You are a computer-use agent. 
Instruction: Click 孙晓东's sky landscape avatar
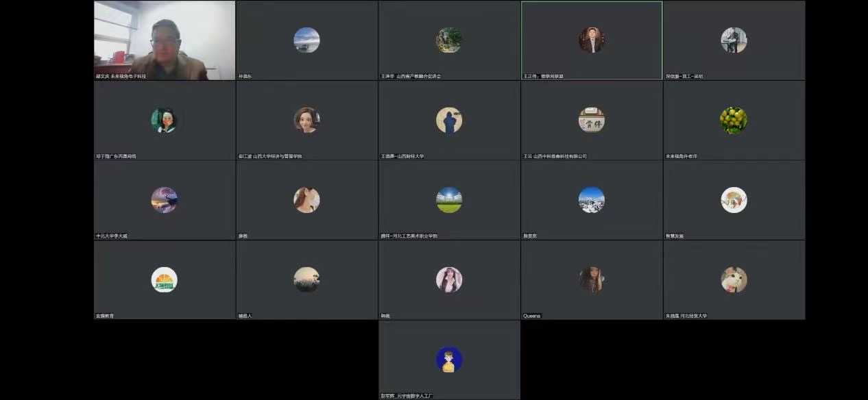coord(306,40)
